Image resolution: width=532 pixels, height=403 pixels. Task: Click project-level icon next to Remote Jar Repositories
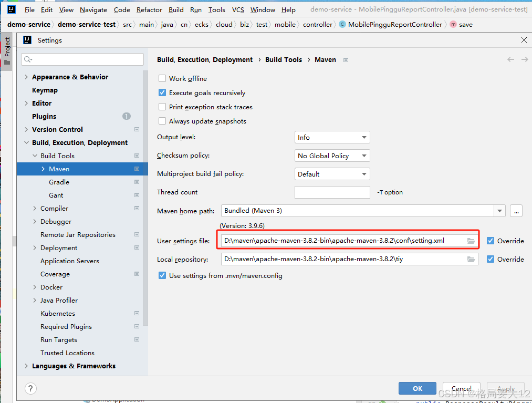137,234
